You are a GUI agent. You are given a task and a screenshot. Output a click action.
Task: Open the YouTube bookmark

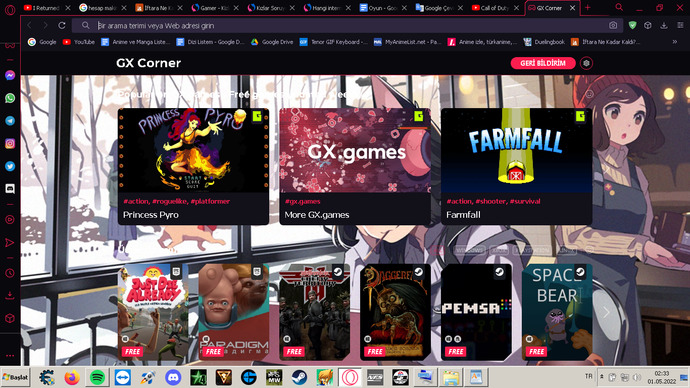click(79, 42)
